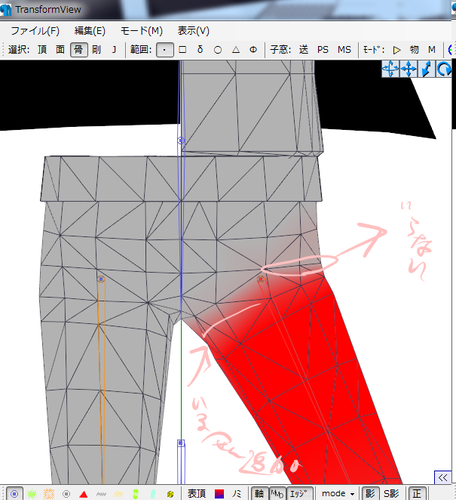The height and width of the screenshot is (500, 456).
Task: Open the mode dropdown in bottom bar
Action: pyautogui.click(x=338, y=494)
